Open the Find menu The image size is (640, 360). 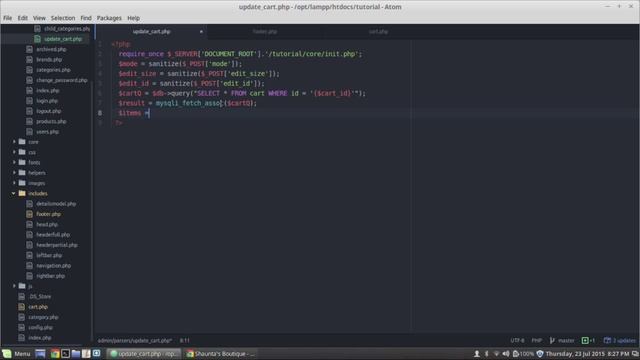86,18
